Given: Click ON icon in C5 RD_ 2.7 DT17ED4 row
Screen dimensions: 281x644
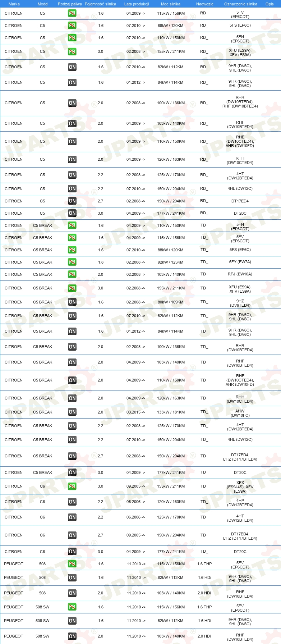Looking at the screenshot, I should tap(72, 201).
